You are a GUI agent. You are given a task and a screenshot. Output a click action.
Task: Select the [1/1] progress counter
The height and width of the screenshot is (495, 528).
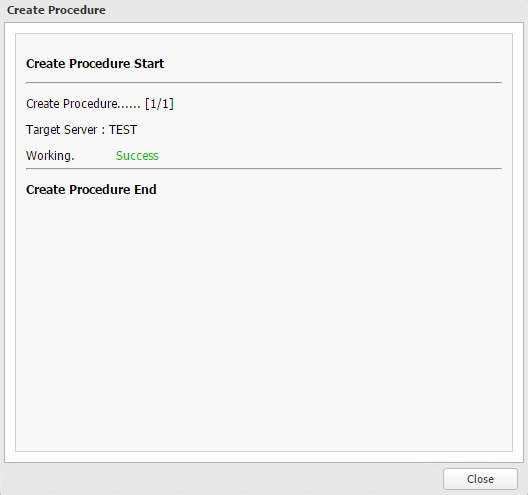pos(159,104)
